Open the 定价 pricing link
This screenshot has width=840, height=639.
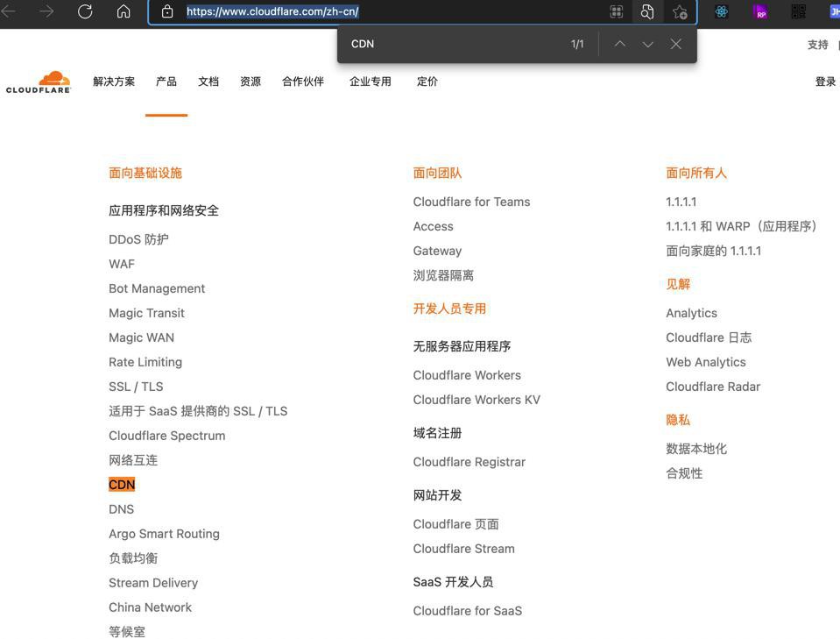[x=427, y=82]
